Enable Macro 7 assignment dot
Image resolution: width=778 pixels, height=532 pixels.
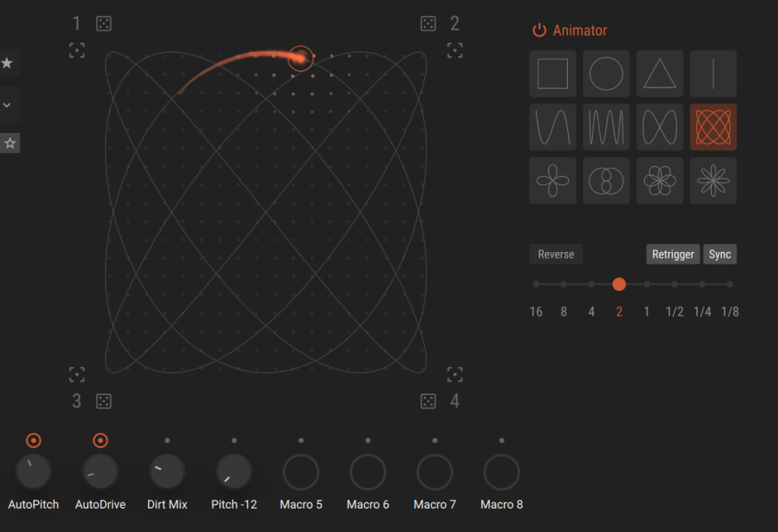click(x=435, y=440)
